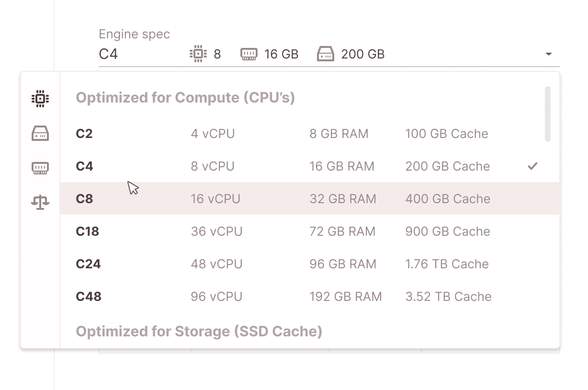588x390 pixels.
Task: Click the checkmark on the C4 row
Action: [x=532, y=166]
